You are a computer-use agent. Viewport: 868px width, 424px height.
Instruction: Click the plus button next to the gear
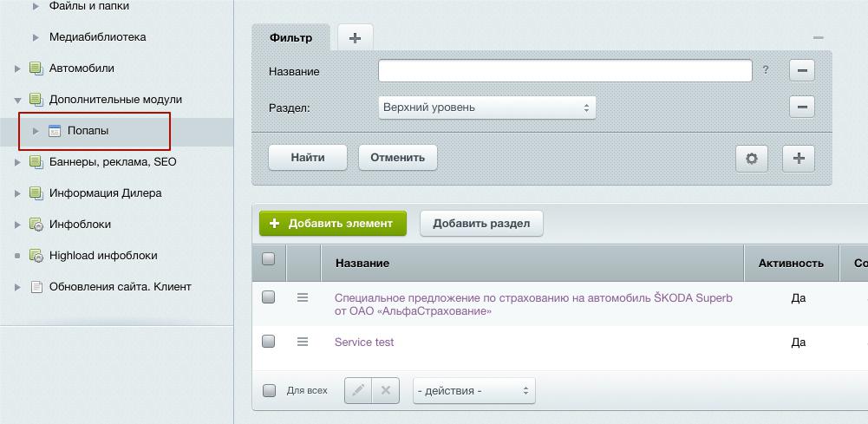tap(799, 159)
